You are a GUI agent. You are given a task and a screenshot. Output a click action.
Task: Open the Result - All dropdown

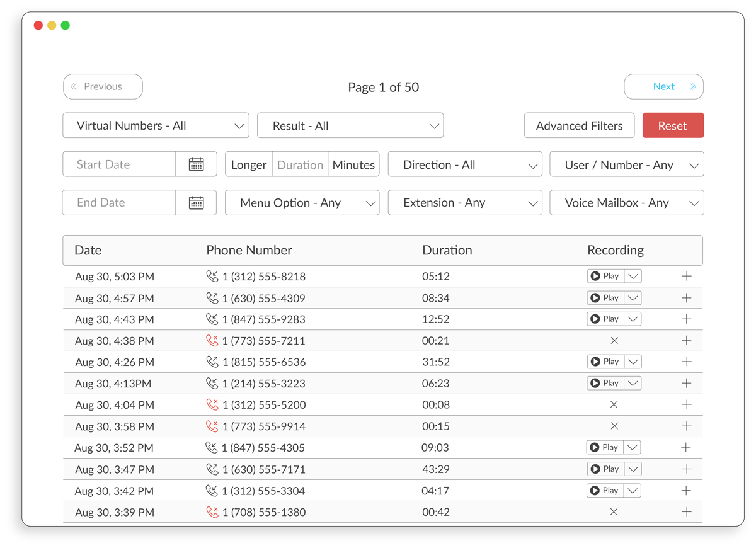[x=350, y=125]
